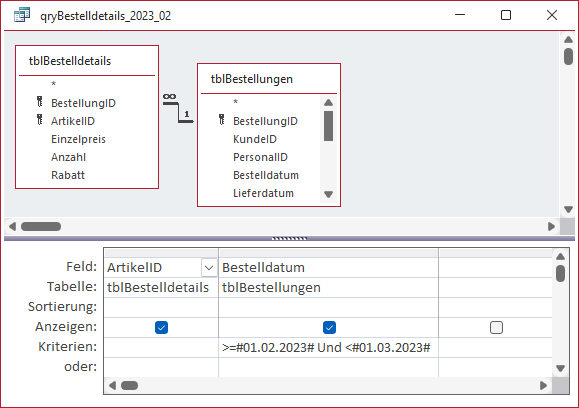Click tblBestellungen field list scrollbar thumb
This screenshot has width=579, height=408.
click(328, 126)
